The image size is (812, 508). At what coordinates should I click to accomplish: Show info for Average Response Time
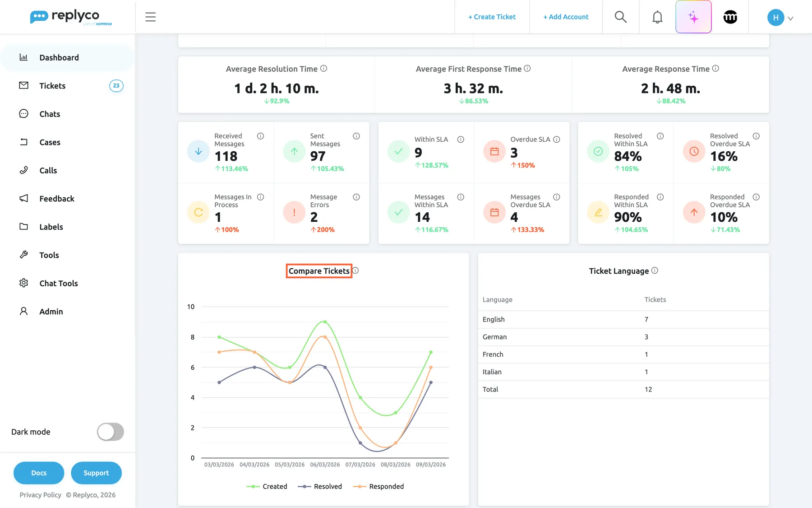coord(715,69)
